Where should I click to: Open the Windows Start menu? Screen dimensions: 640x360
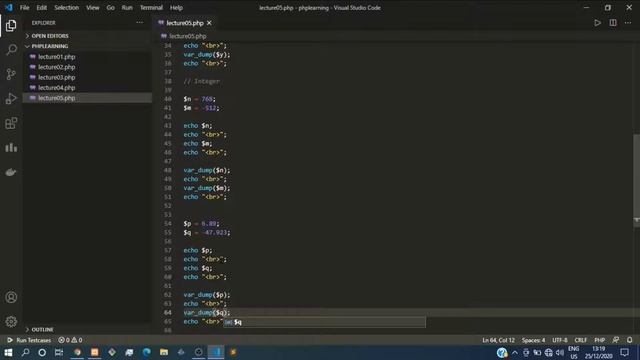point(8,352)
